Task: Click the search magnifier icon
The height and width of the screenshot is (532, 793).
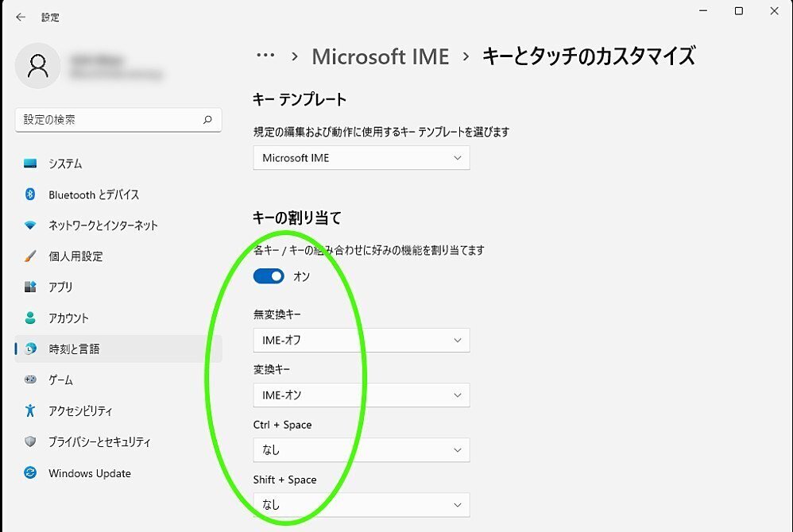Action: [207, 120]
